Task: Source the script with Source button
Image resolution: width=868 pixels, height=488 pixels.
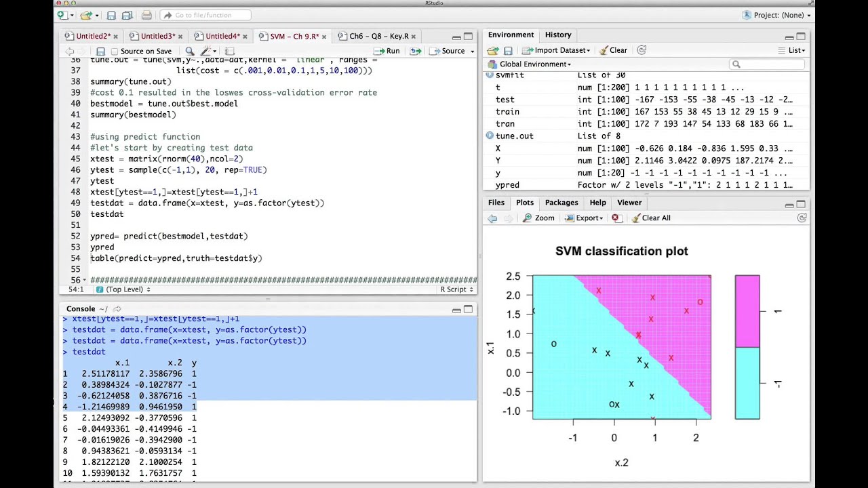Action: tap(448, 51)
